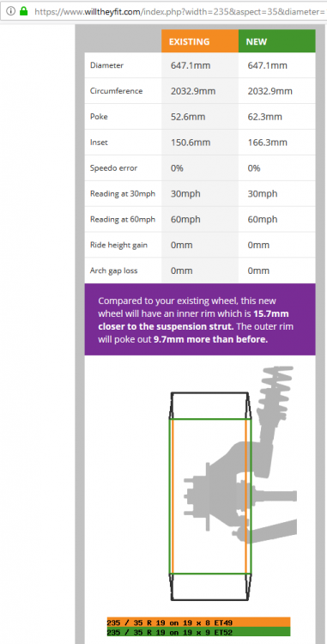The height and width of the screenshot is (644, 327).
Task: Click the orange EXISTING column header
Action: click(200, 41)
